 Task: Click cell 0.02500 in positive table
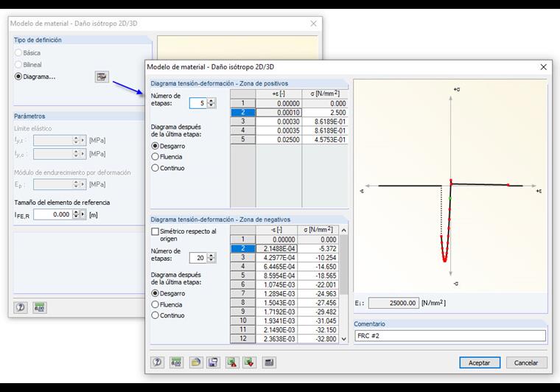(279, 139)
